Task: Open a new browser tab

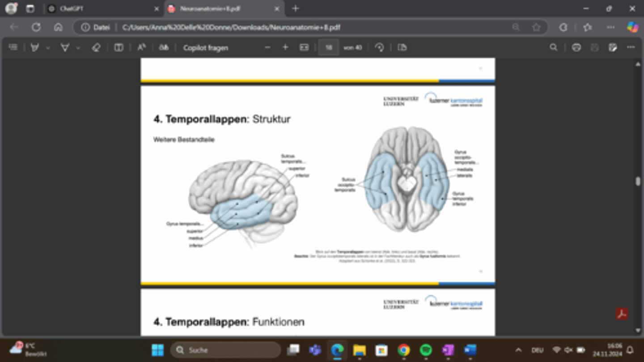Action: click(295, 9)
